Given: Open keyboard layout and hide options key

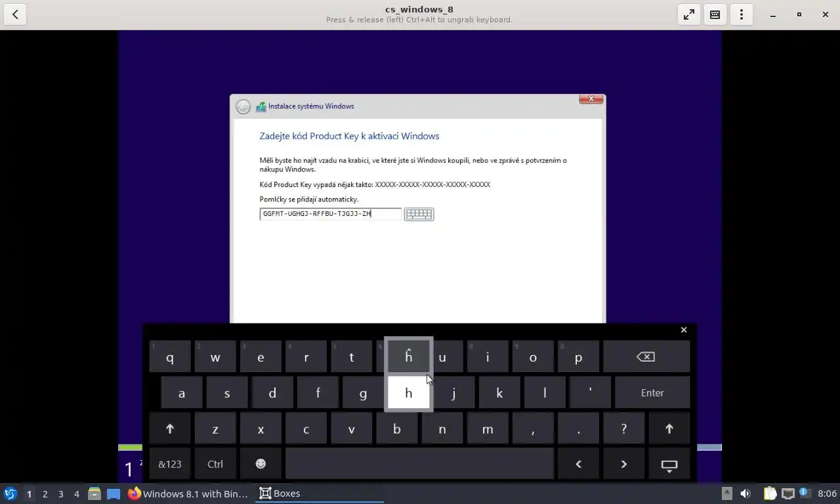Looking at the screenshot, I should point(669,464).
